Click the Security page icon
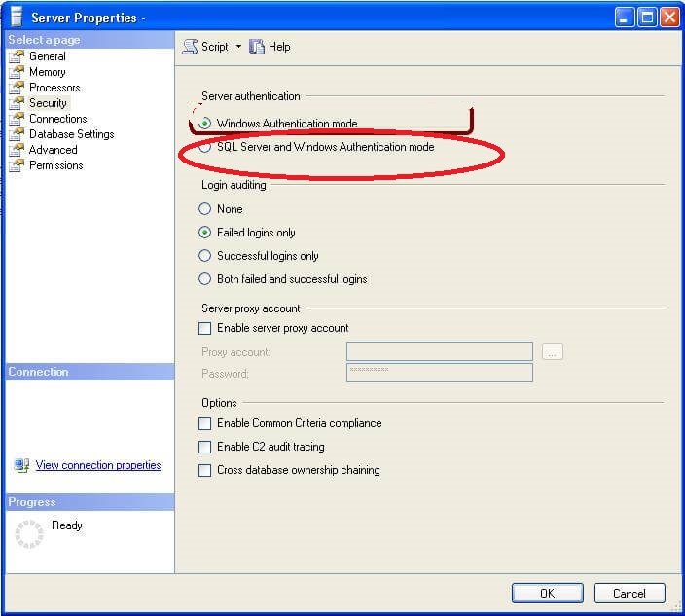 [18, 103]
